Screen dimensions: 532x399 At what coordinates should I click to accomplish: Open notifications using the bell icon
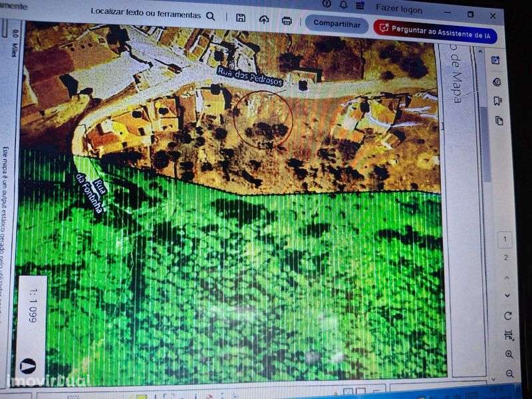coord(343,5)
